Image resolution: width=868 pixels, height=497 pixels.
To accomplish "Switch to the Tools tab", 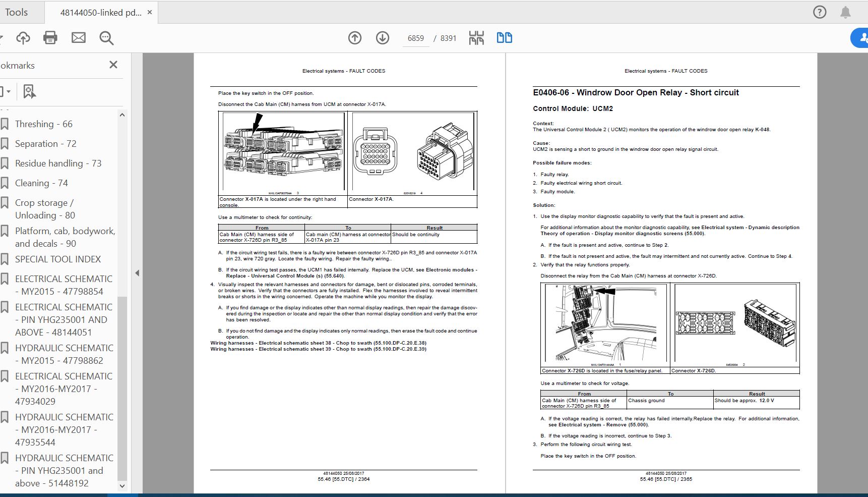I will coord(17,12).
